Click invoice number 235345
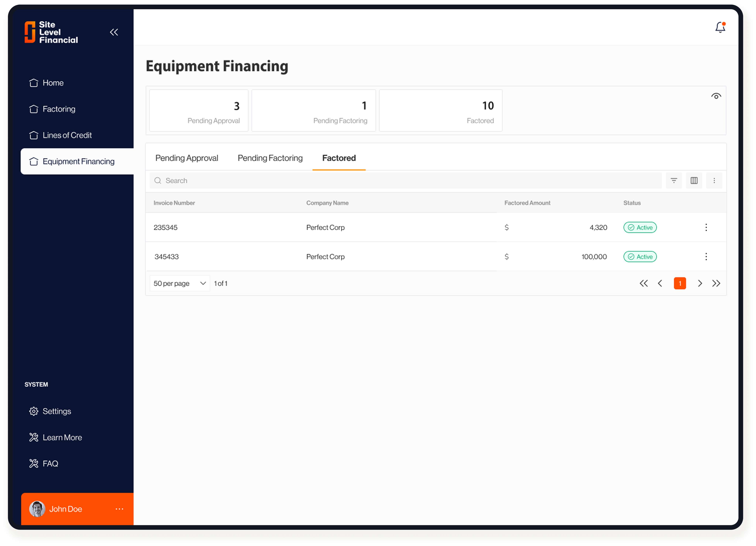 [165, 227]
